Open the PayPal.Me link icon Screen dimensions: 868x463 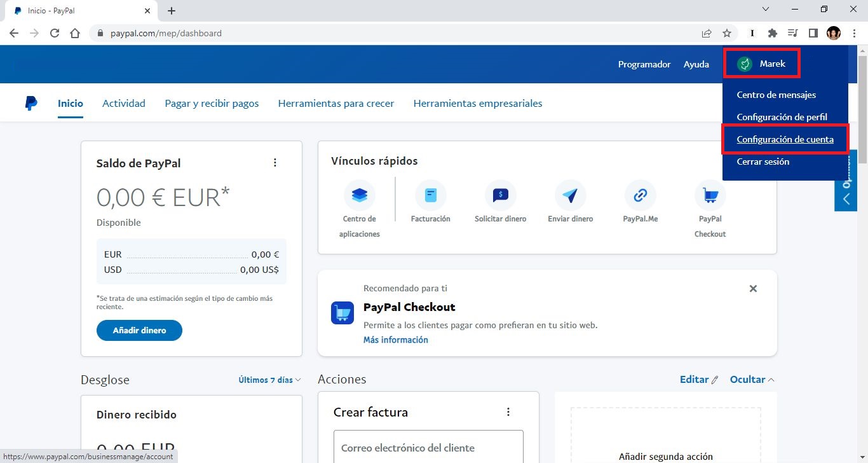point(641,196)
